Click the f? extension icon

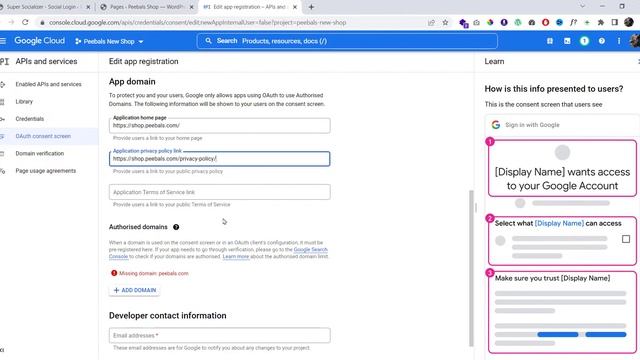pos(573,22)
